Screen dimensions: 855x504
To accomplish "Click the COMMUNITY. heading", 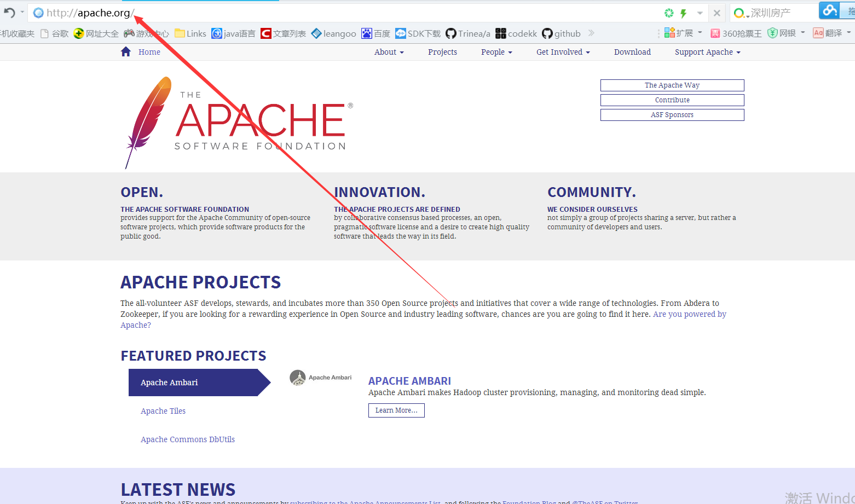I will [592, 192].
